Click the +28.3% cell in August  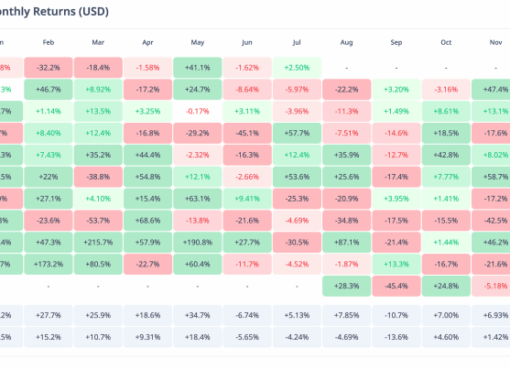[347, 286]
